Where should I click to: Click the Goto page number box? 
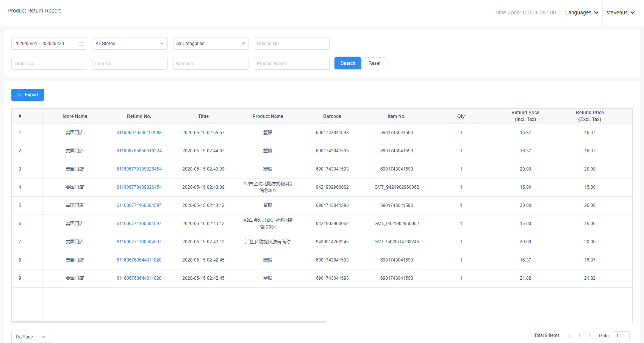pyautogui.click(x=621, y=336)
